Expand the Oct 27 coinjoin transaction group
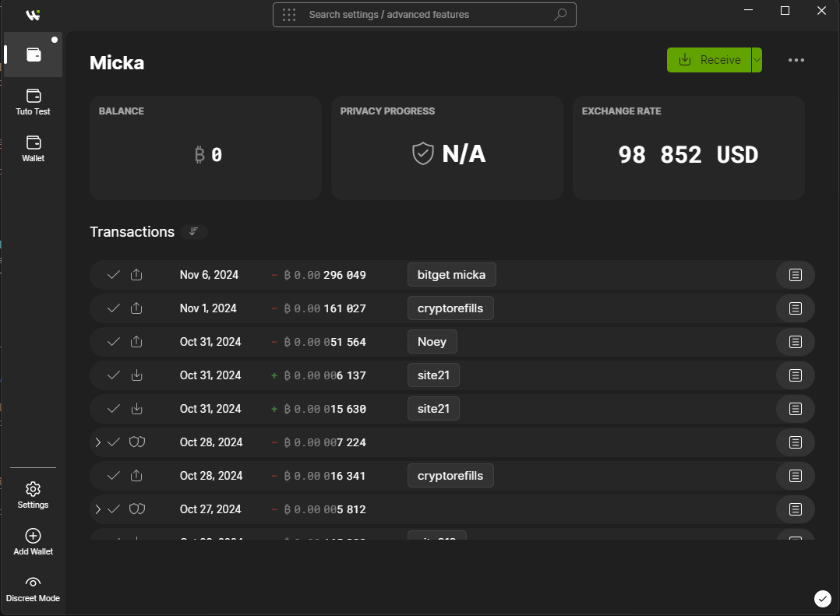 click(97, 509)
